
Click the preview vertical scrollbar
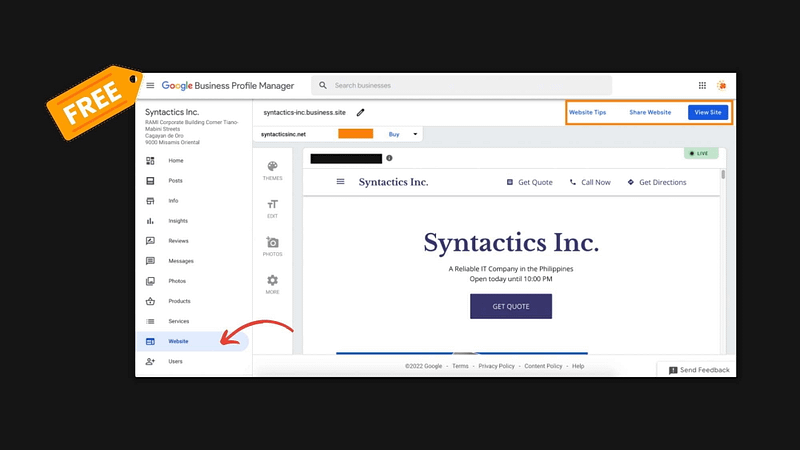[x=723, y=174]
